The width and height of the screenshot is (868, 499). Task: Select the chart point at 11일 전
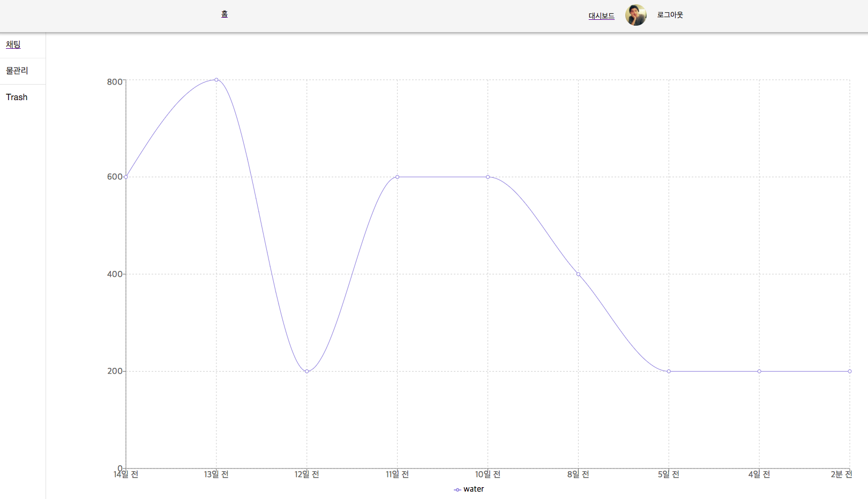(x=397, y=177)
